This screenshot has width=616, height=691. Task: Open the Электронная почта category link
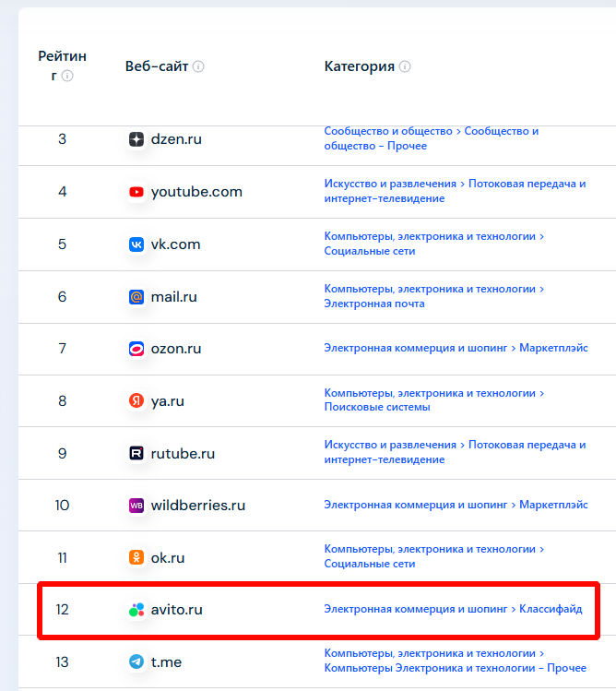pos(374,304)
